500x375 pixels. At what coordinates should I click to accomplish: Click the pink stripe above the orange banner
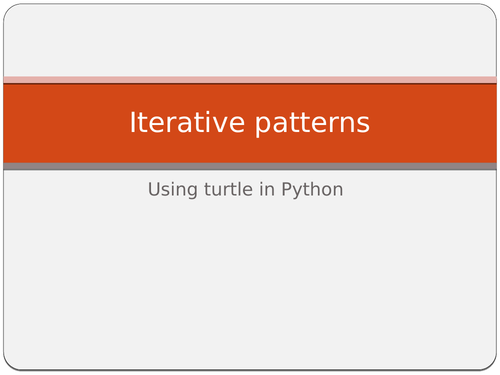250,80
